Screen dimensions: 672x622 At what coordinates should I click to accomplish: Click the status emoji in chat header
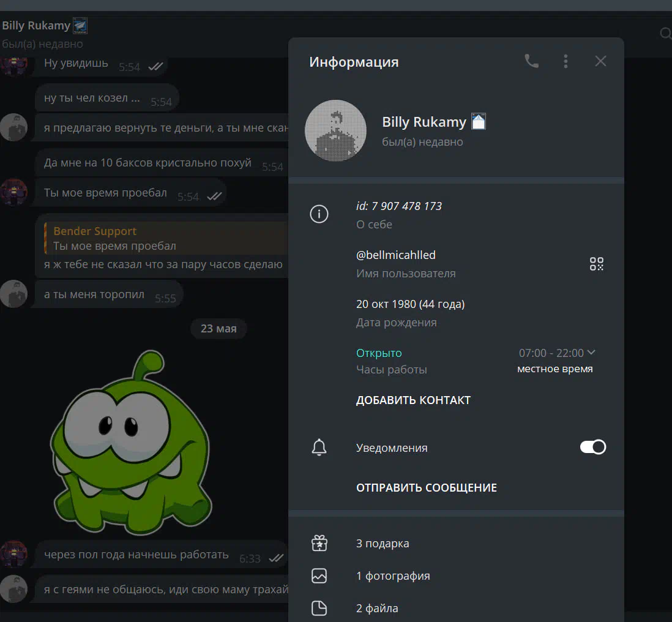(x=80, y=26)
